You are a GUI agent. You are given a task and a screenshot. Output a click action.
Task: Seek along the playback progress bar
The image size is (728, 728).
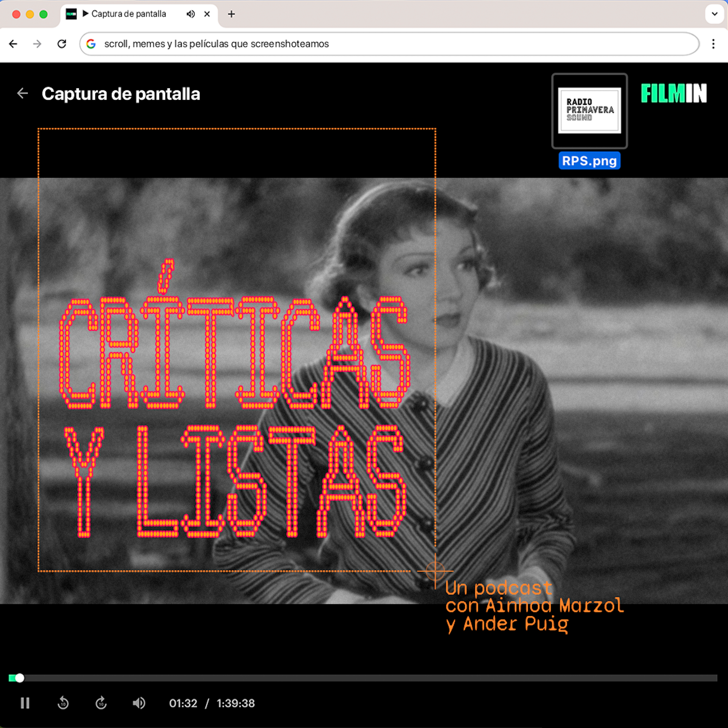coord(363,678)
